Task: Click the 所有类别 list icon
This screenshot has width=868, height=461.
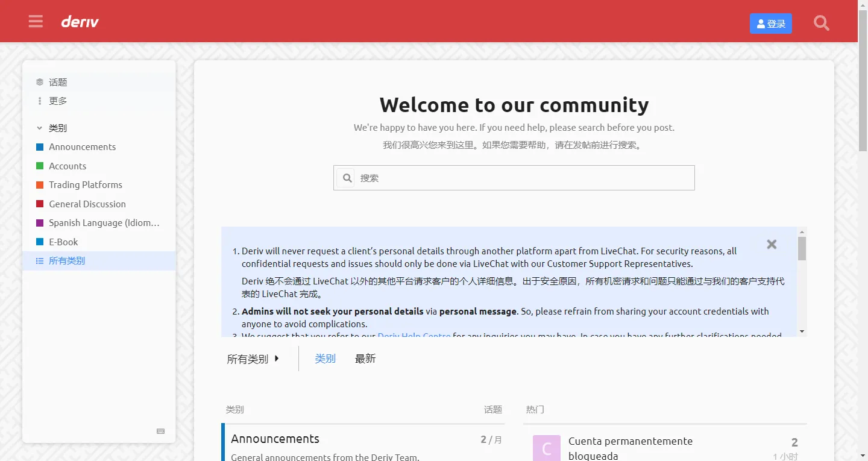Action: [40, 261]
